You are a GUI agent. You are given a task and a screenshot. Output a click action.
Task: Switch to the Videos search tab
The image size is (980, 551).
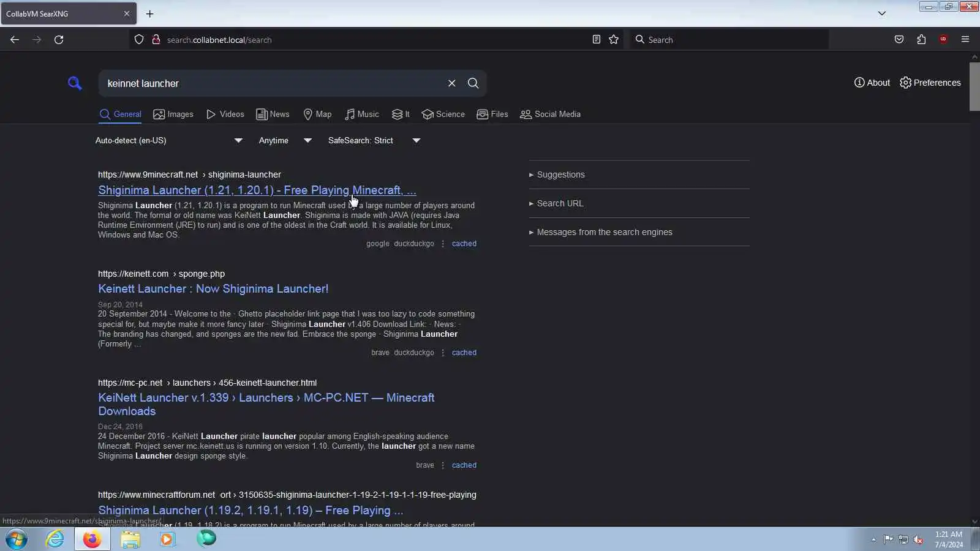(225, 114)
